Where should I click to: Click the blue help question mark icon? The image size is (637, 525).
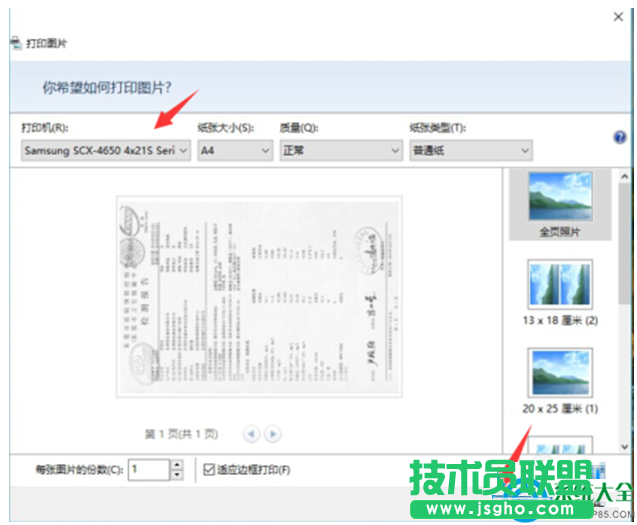tap(619, 138)
